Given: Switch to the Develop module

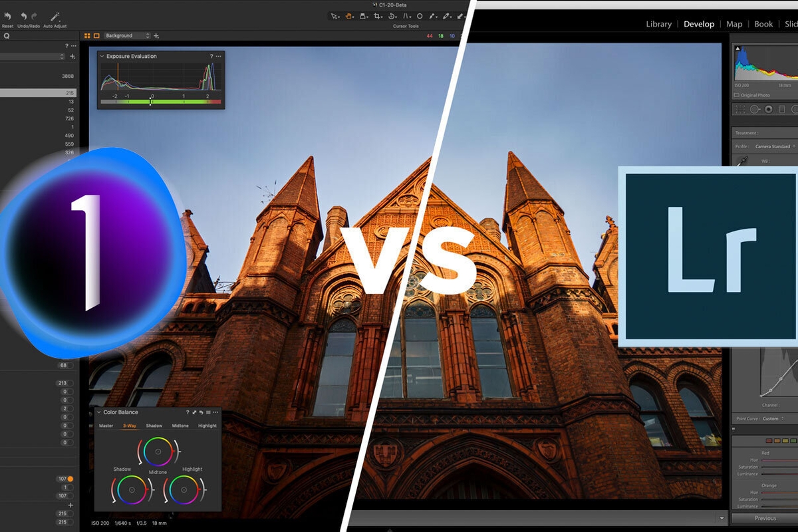Looking at the screenshot, I should [x=699, y=24].
